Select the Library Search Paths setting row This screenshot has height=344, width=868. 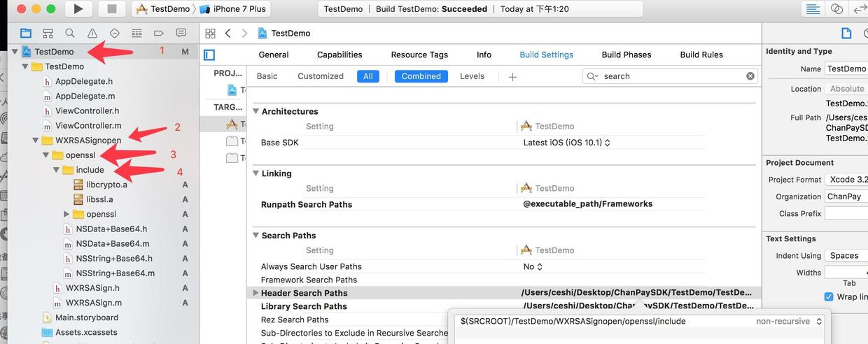tap(505, 306)
